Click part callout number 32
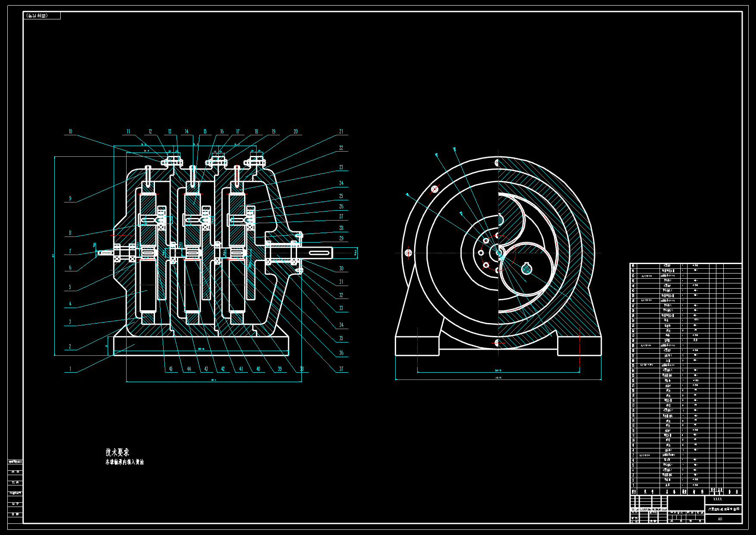 [x=341, y=295]
